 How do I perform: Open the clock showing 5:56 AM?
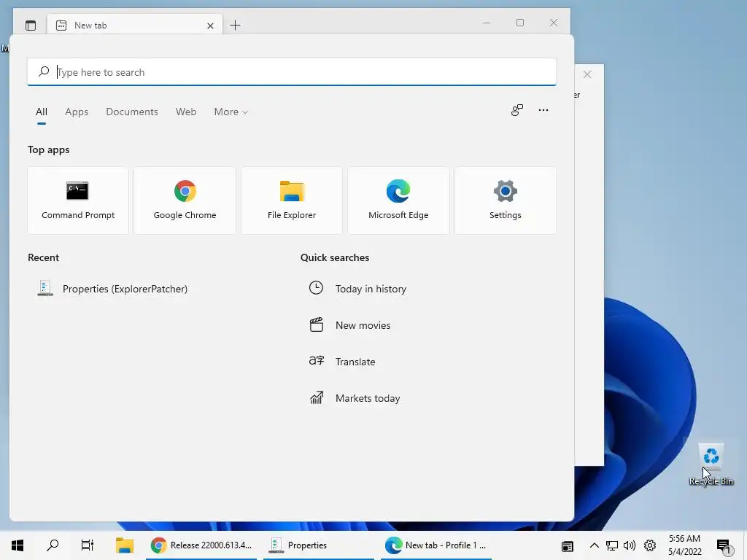[x=684, y=545]
